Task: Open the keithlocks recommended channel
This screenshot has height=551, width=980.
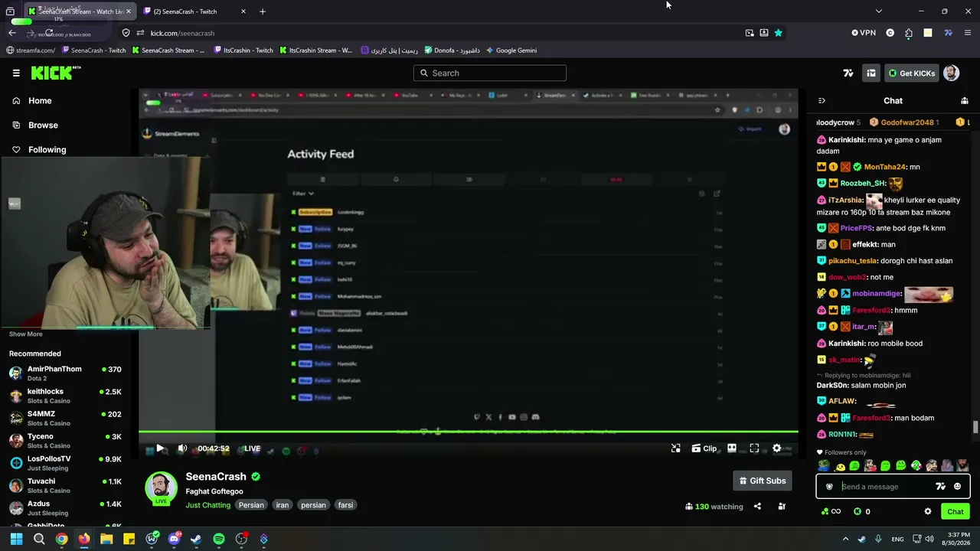Action: pyautogui.click(x=66, y=396)
